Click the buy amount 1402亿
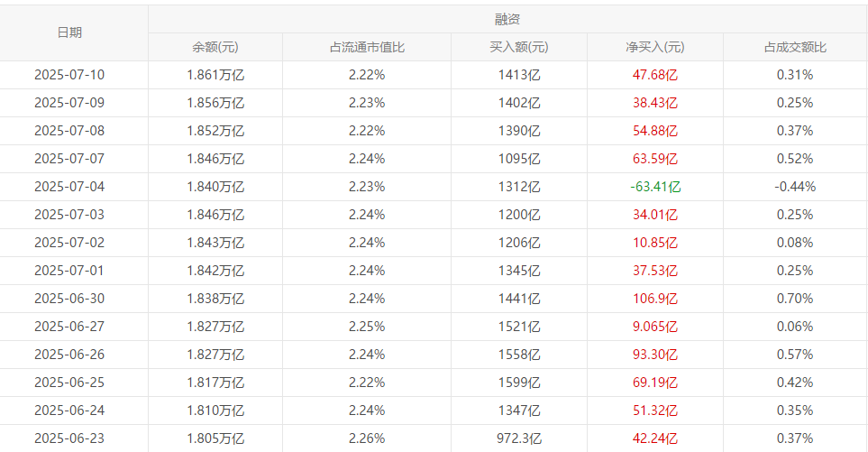 tap(519, 103)
